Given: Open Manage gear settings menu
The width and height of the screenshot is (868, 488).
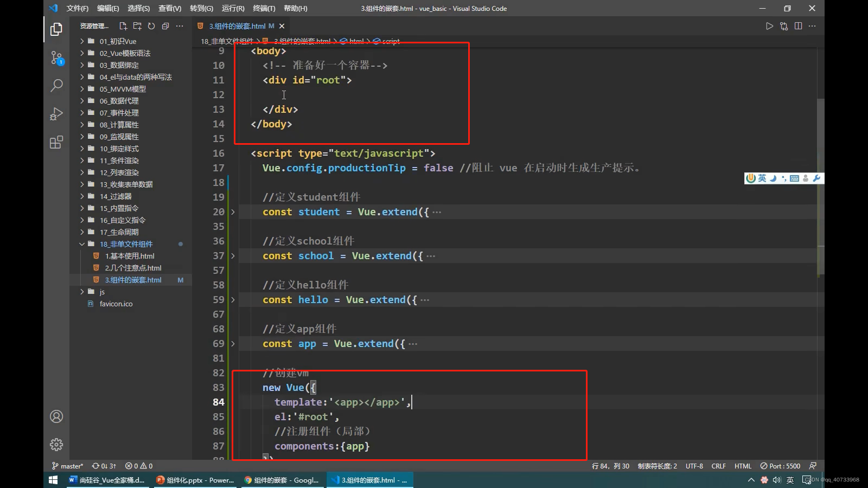Looking at the screenshot, I should [x=56, y=445].
